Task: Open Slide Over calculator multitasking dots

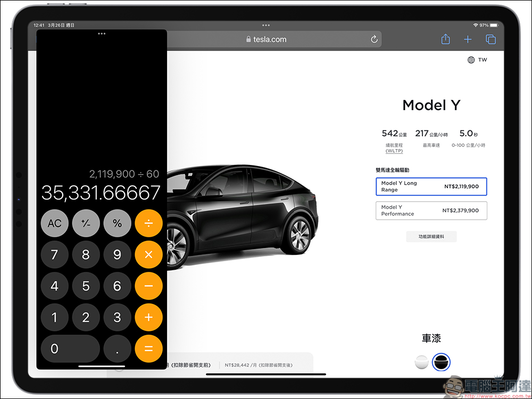Action: 102,34
